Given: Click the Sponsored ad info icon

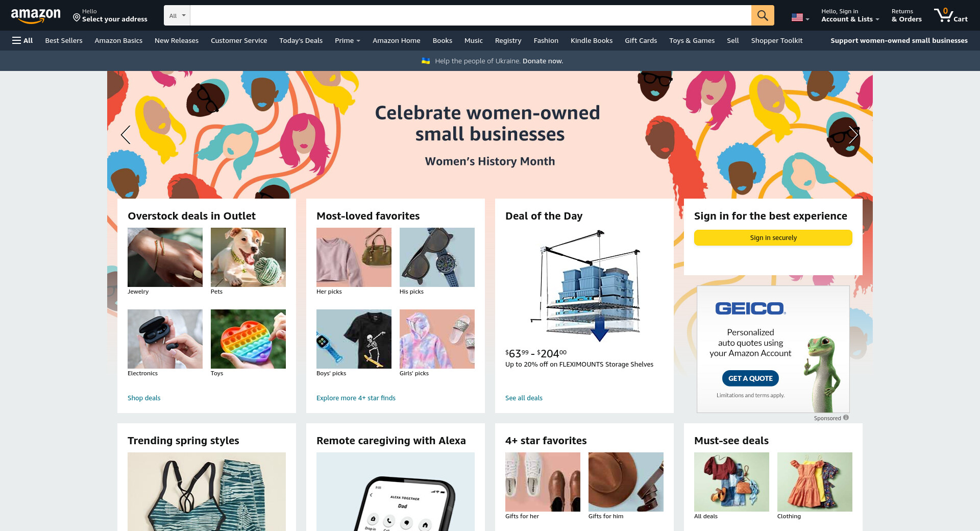Looking at the screenshot, I should pyautogui.click(x=846, y=418).
